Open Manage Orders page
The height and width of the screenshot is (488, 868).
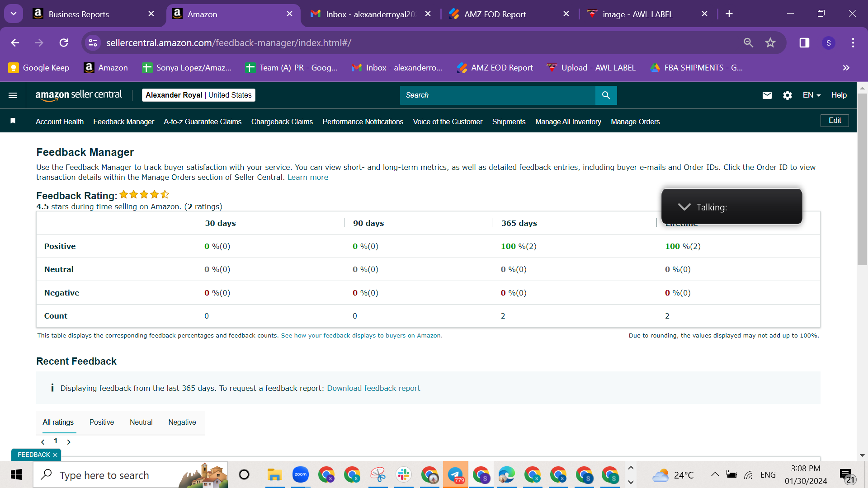coord(635,122)
